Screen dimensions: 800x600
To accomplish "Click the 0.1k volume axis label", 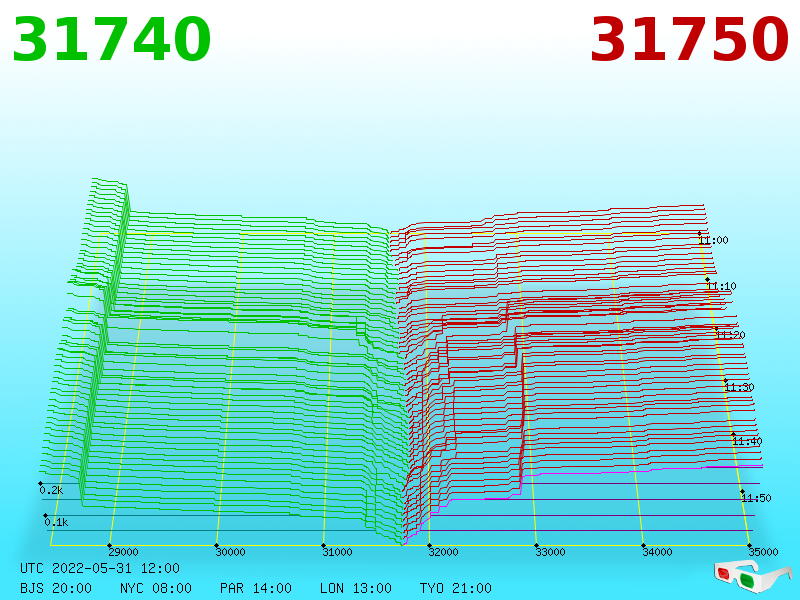I will click(x=56, y=522).
